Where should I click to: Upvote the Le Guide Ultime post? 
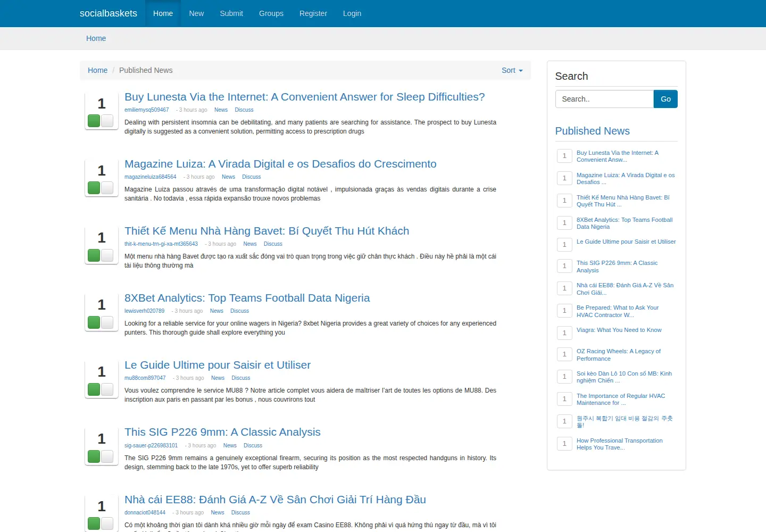(94, 389)
